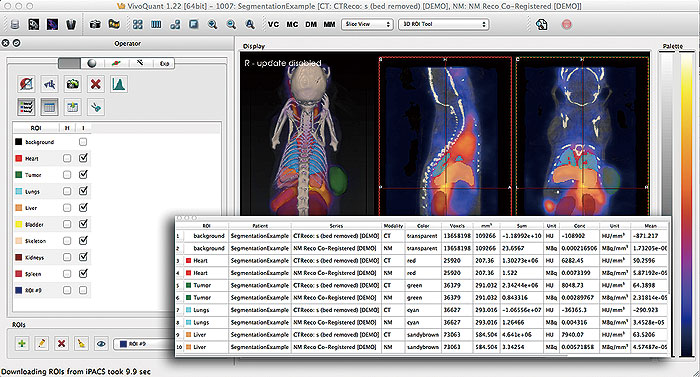Click the 3D mouse skeleton rendering view
The image size is (700, 377).
[x=308, y=134]
